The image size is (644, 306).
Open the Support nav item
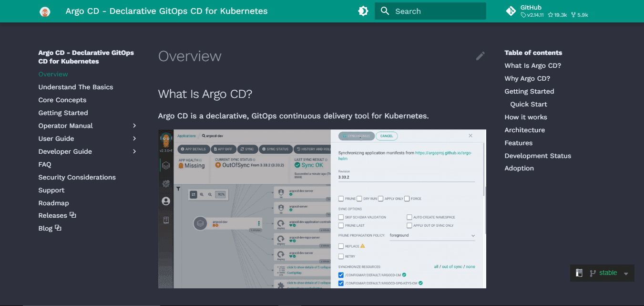tap(51, 190)
